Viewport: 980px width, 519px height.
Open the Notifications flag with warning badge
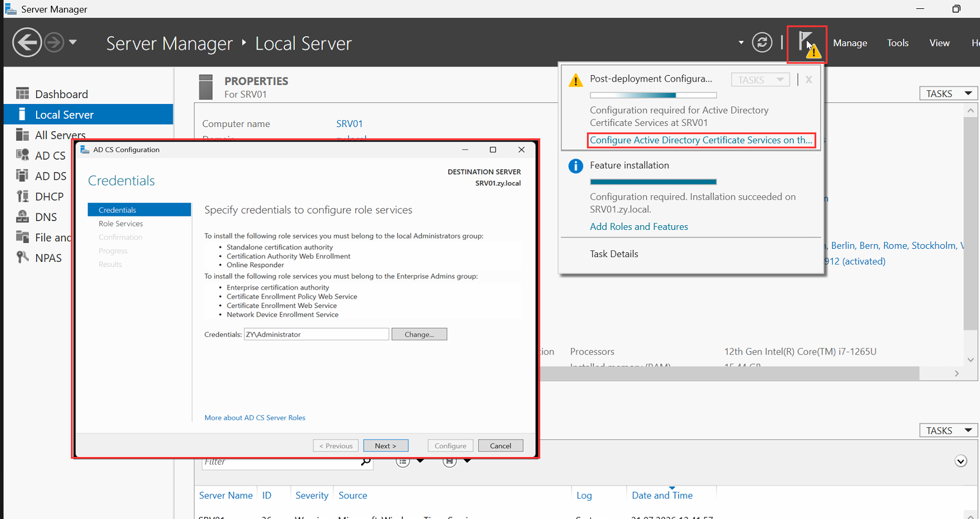pos(807,44)
